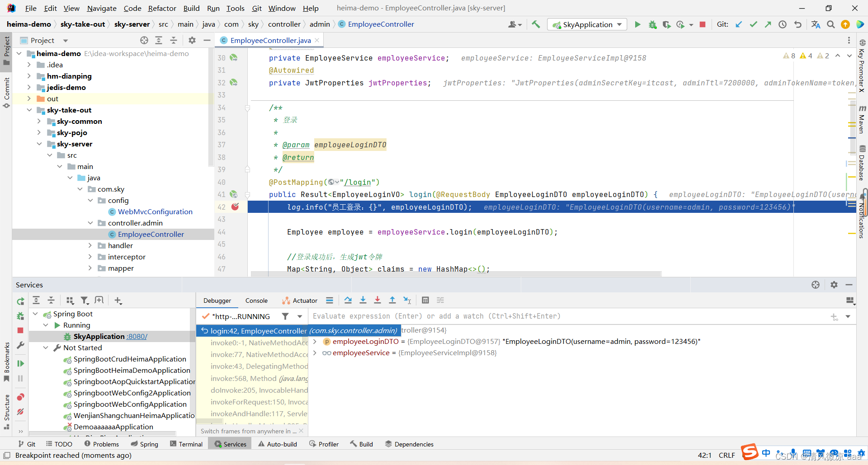Expand the sky-common module node
The image size is (868, 465).
(x=39, y=121)
